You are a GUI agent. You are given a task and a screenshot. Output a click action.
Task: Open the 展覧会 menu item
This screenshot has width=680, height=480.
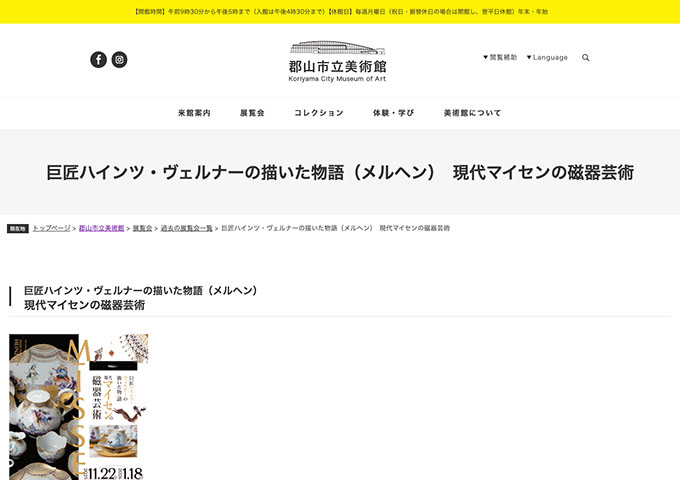point(252,113)
